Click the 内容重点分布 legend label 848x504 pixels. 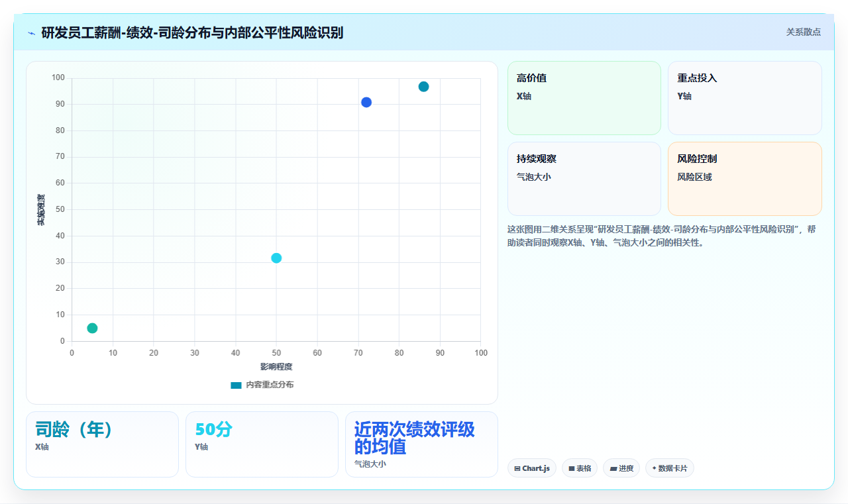[270, 385]
